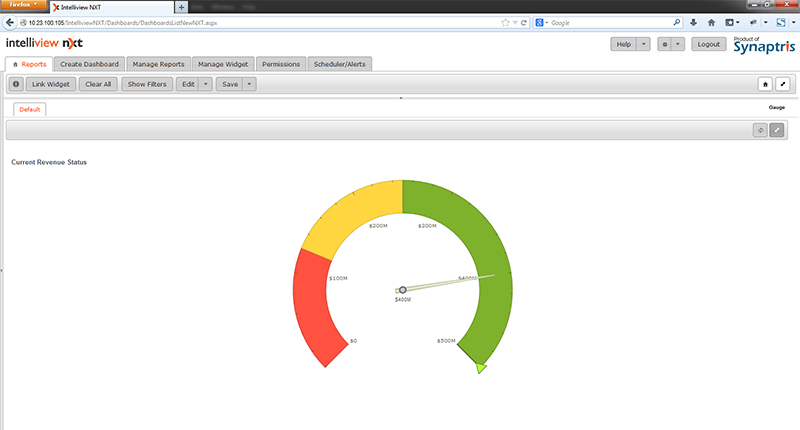The image size is (800, 430).
Task: Switch to the Scheduler/Alerts tab
Action: coord(342,64)
